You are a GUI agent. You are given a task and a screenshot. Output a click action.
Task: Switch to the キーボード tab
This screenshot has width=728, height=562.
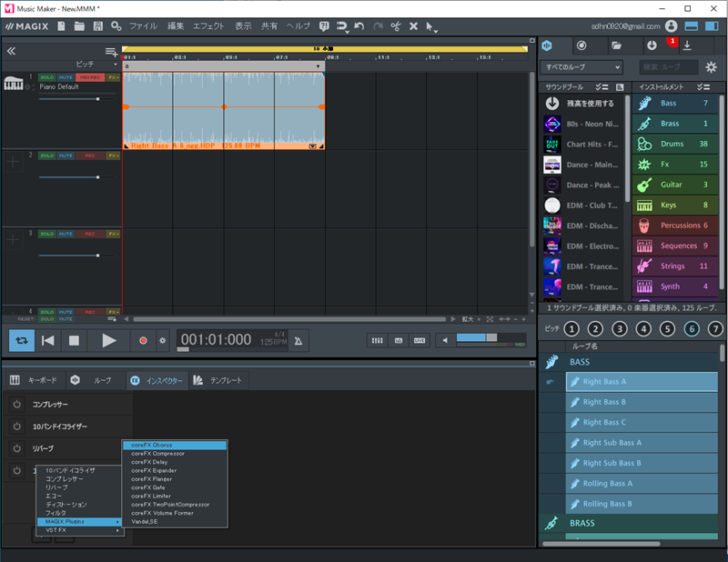[34, 380]
